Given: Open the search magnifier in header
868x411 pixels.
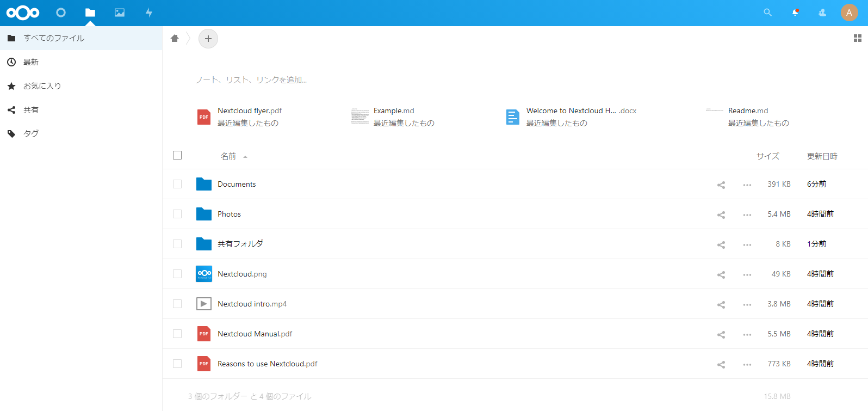Looking at the screenshot, I should [x=768, y=13].
